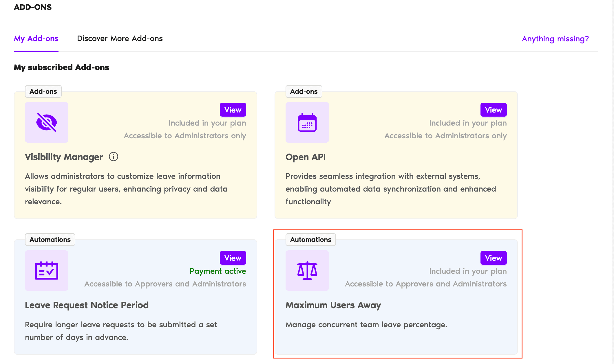Open the Visibility Manager info tooltip icon
Image resolution: width=614 pixels, height=364 pixels.
[x=113, y=157]
